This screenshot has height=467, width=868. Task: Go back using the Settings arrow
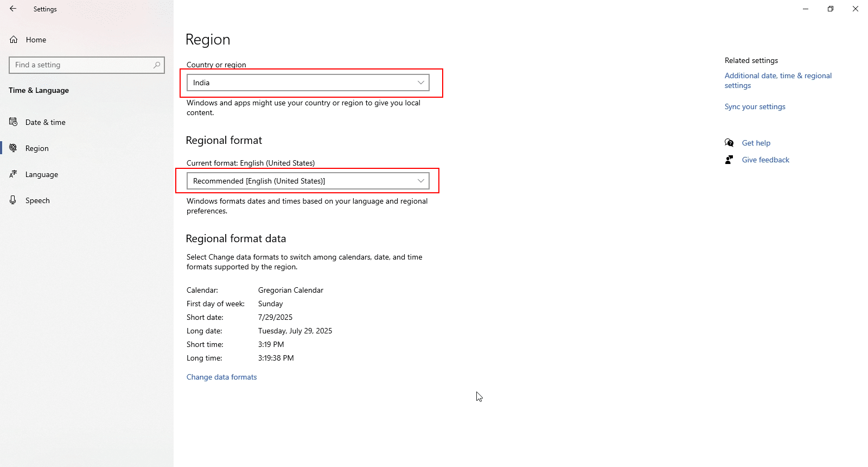pos(13,9)
